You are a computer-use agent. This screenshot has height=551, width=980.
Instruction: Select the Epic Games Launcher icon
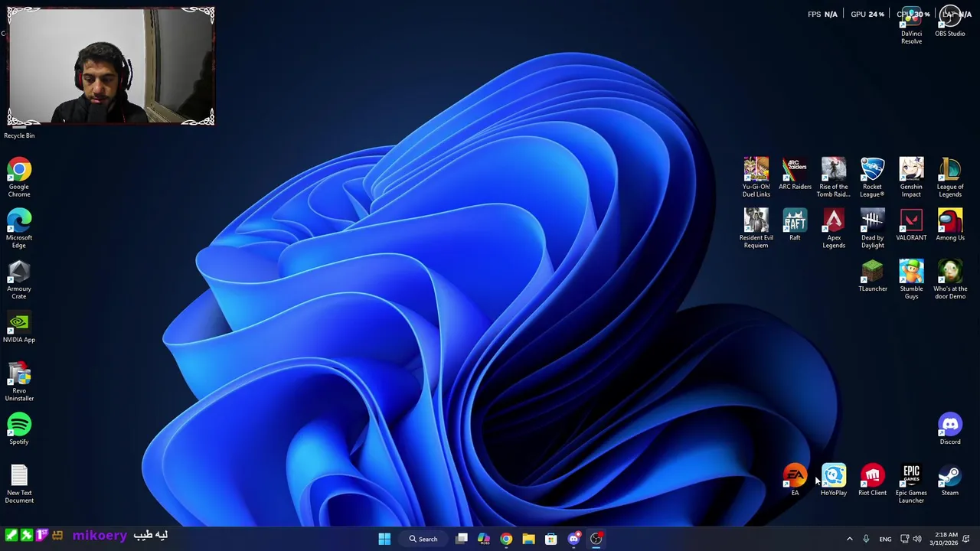click(x=911, y=484)
